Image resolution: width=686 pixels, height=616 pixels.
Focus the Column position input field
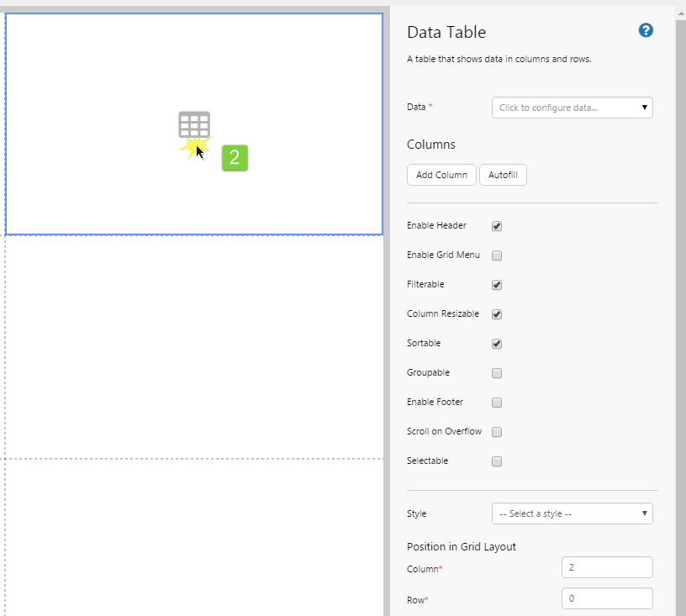coord(607,568)
